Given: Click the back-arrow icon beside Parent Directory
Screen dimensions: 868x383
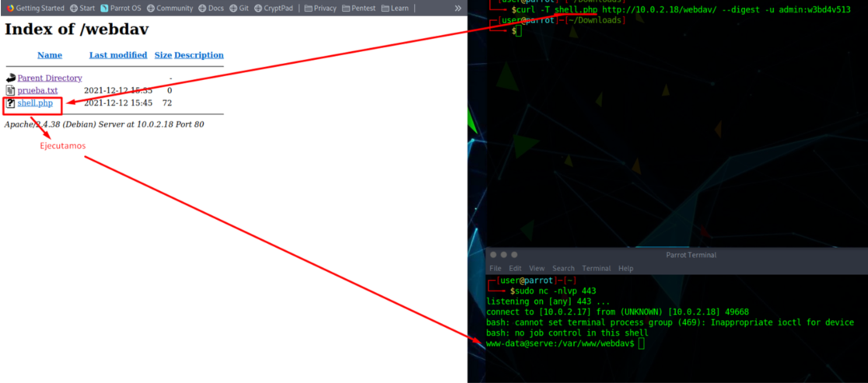Looking at the screenshot, I should [11, 78].
